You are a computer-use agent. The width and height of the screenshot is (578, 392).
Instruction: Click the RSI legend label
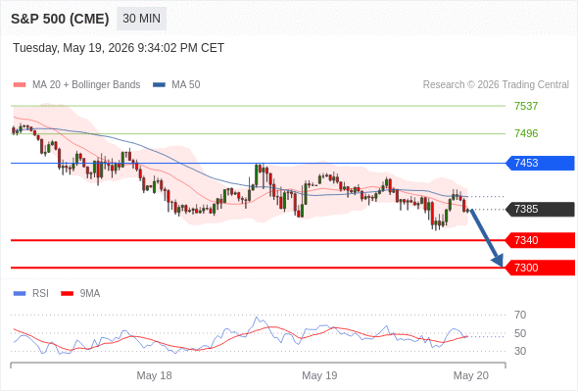click(40, 294)
